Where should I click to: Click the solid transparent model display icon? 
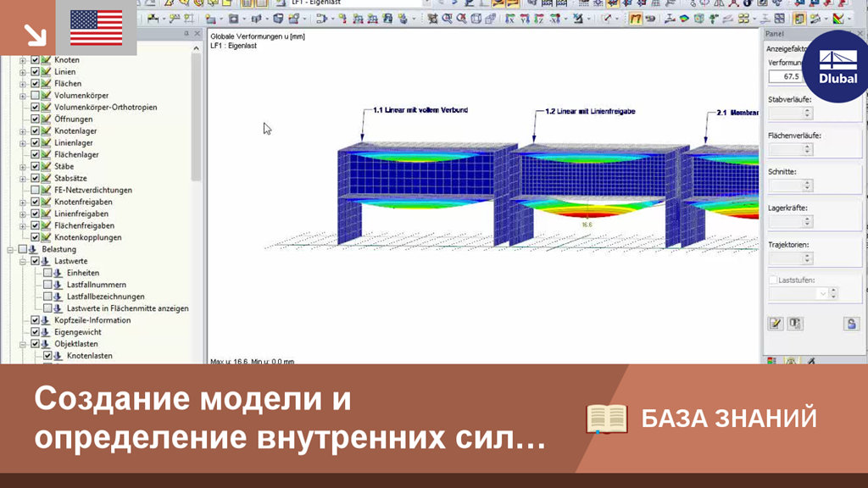(491, 19)
